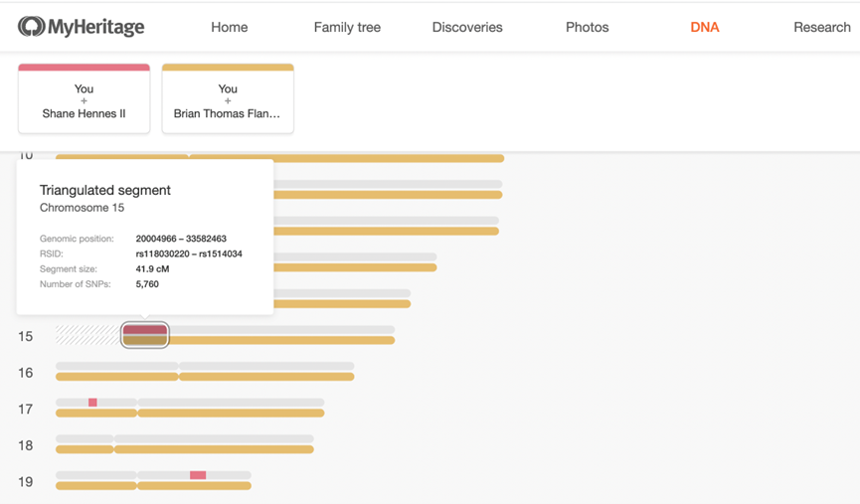Click the gray bar of chromosome 18
860x504 pixels.
pos(185,438)
